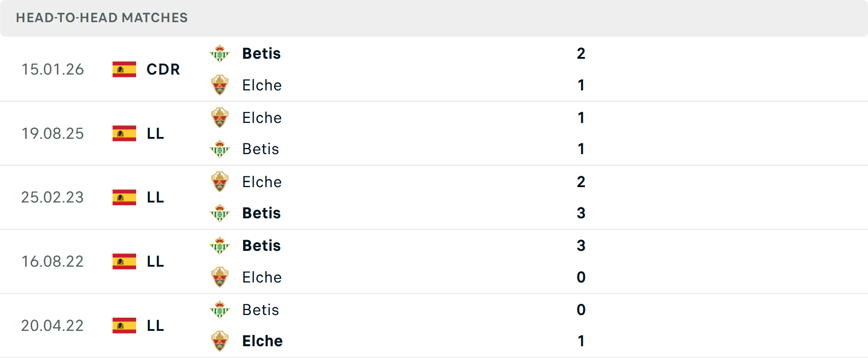868x358 pixels.
Task: Click Spain flag in 25.02.23 row
Action: [x=124, y=197]
